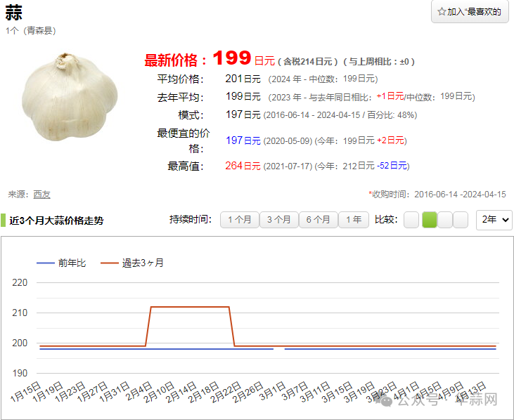514x420 pixels.
Task: Switch to the 6个月 duration
Action: [x=318, y=220]
